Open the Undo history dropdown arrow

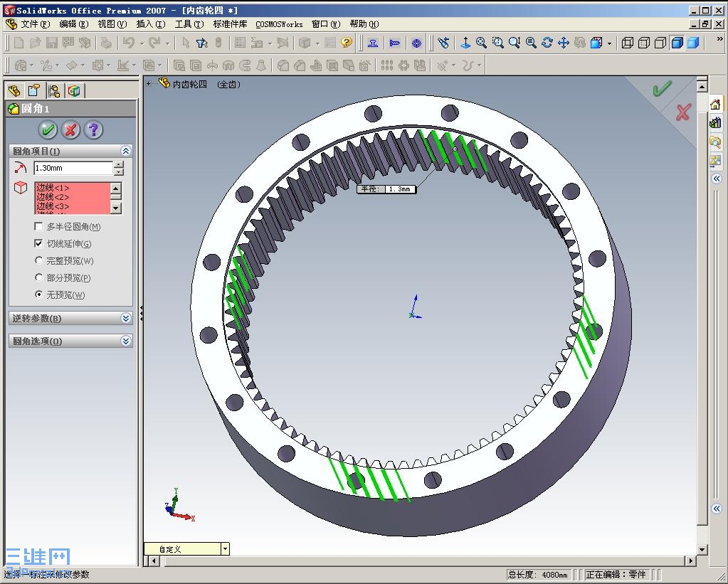(142, 43)
